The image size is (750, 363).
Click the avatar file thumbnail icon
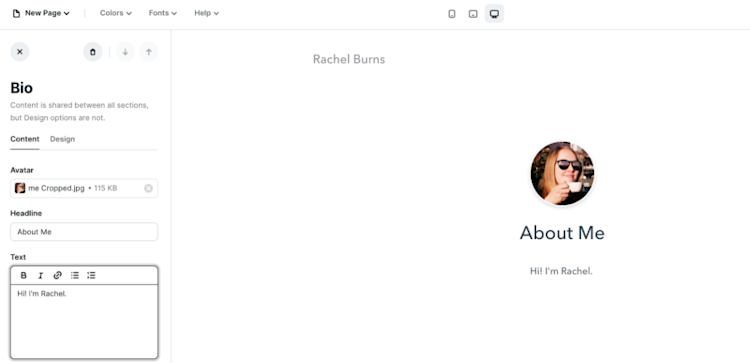click(20, 188)
